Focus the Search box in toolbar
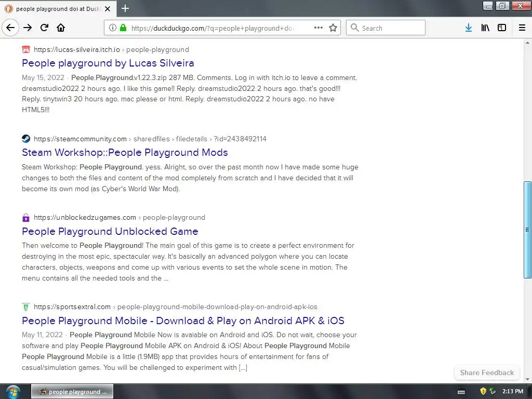The height and width of the screenshot is (399, 532). pyautogui.click(x=386, y=28)
